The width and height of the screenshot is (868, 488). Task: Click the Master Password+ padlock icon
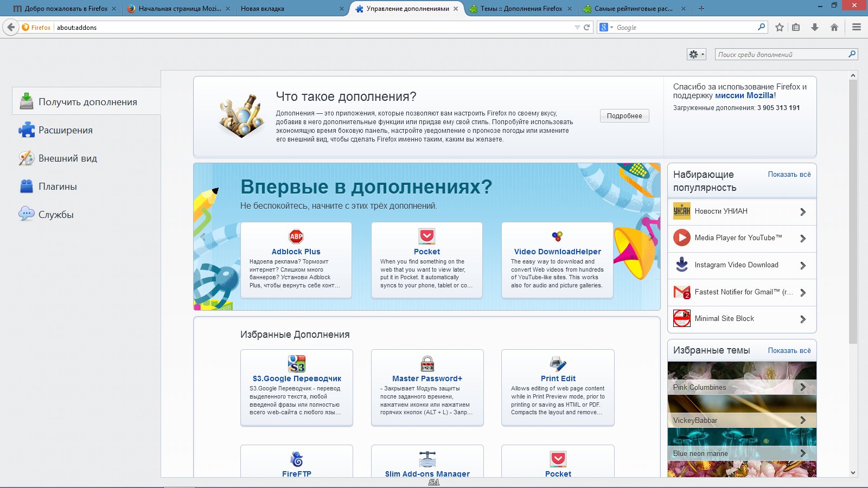[427, 363]
